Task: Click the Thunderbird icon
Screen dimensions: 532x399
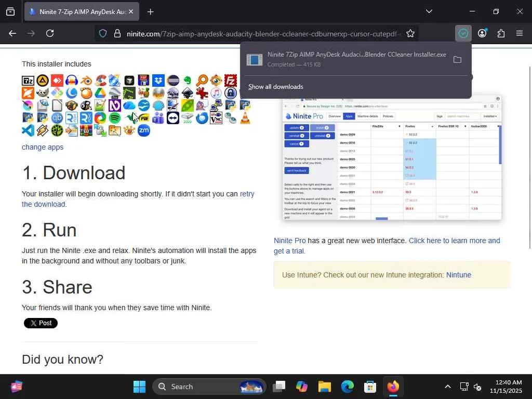Action: point(202,118)
